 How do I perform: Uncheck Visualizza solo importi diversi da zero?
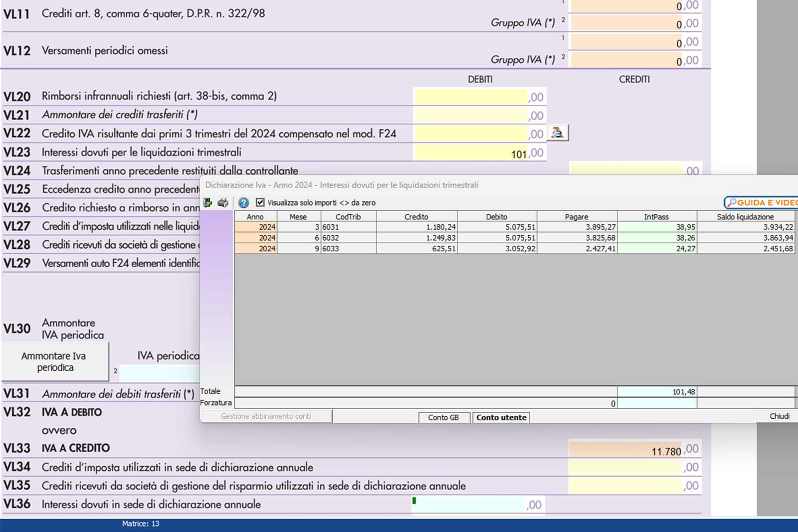(x=260, y=202)
